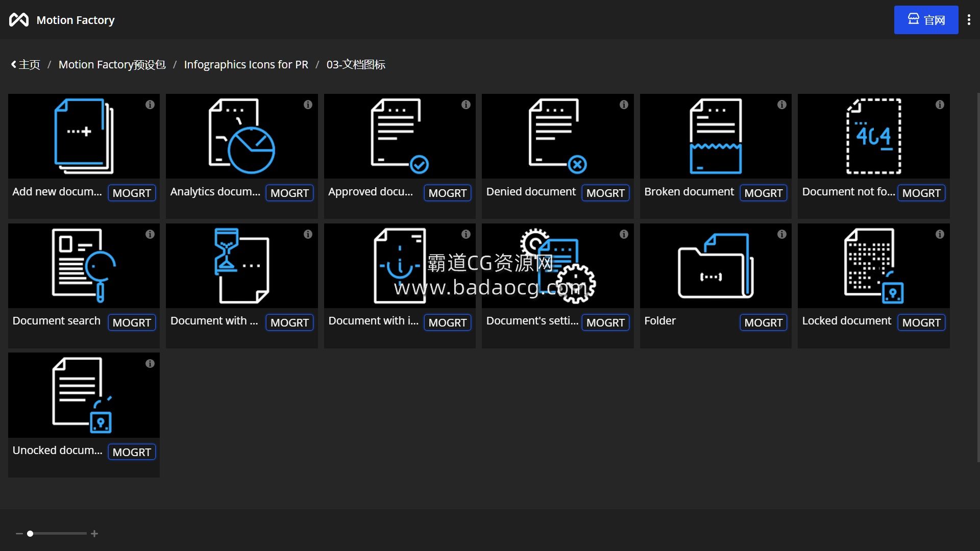
Task: Click MOGRT badge on Approved document
Action: pyautogui.click(x=448, y=193)
